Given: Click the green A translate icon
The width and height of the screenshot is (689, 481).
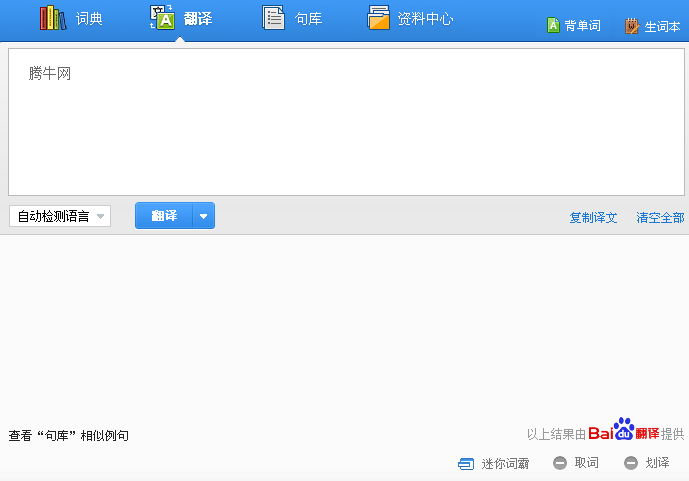Looking at the screenshot, I should pos(162,18).
